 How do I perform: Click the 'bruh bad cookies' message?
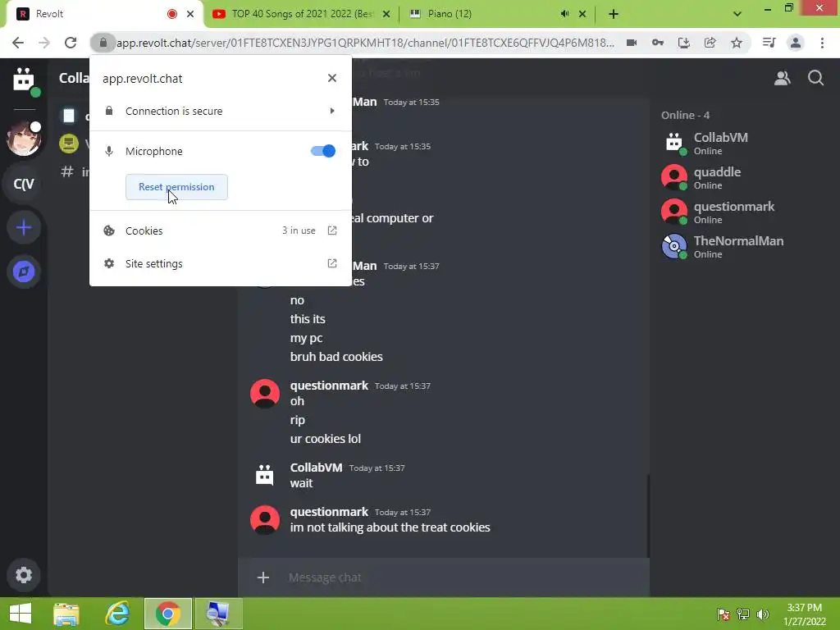tap(336, 357)
